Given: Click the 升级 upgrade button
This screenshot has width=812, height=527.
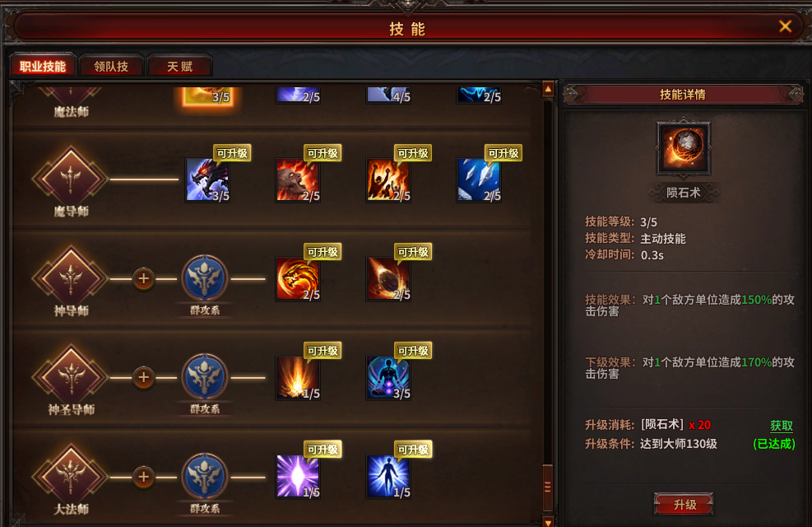Looking at the screenshot, I should [684, 504].
